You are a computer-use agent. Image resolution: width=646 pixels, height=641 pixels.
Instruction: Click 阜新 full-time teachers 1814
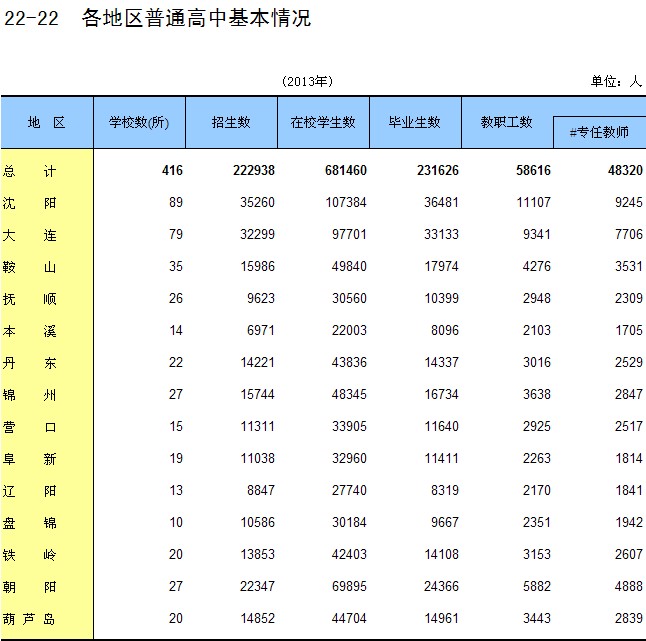pos(629,458)
